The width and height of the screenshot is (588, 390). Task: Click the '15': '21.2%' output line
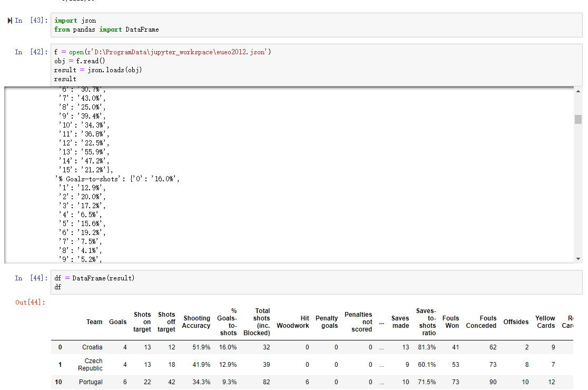[x=85, y=170]
